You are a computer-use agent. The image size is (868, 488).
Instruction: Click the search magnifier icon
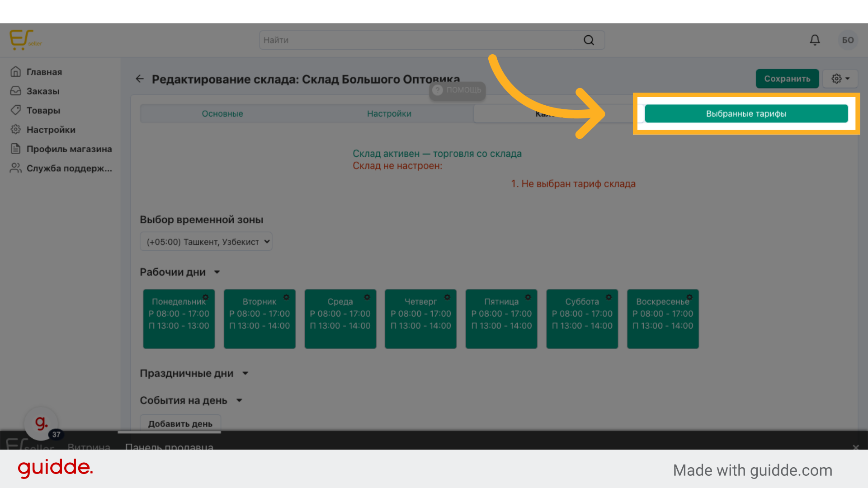tap(589, 40)
